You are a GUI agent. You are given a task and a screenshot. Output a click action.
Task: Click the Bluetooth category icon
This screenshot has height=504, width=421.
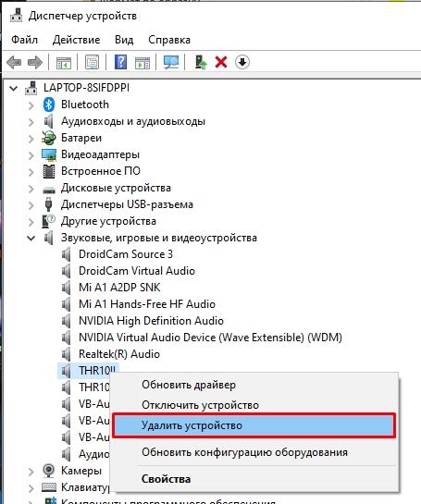49,104
